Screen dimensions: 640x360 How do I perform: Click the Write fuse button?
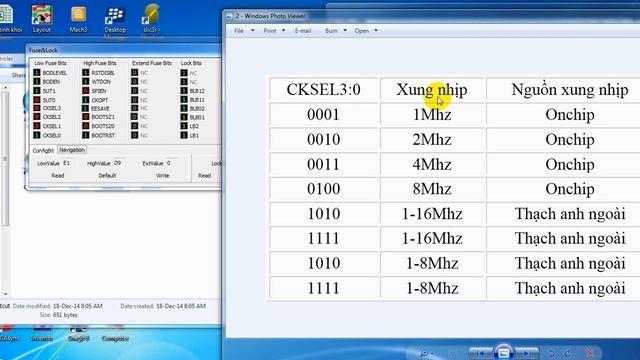pos(162,176)
